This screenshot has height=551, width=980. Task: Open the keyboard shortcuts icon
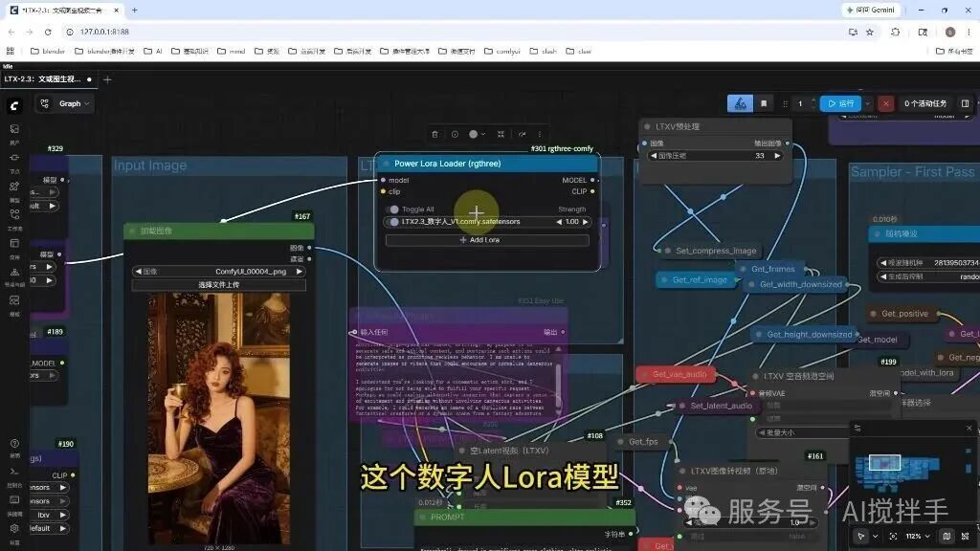14,499
